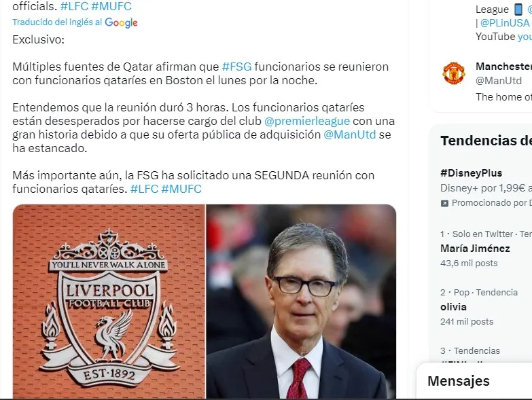Click the Manchester United avatar icon
Screen dimensions: 532x400
454,73
